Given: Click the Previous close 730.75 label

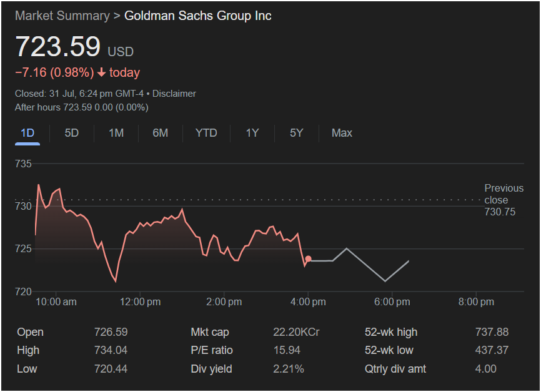Looking at the screenshot, I should pyautogui.click(x=504, y=200).
